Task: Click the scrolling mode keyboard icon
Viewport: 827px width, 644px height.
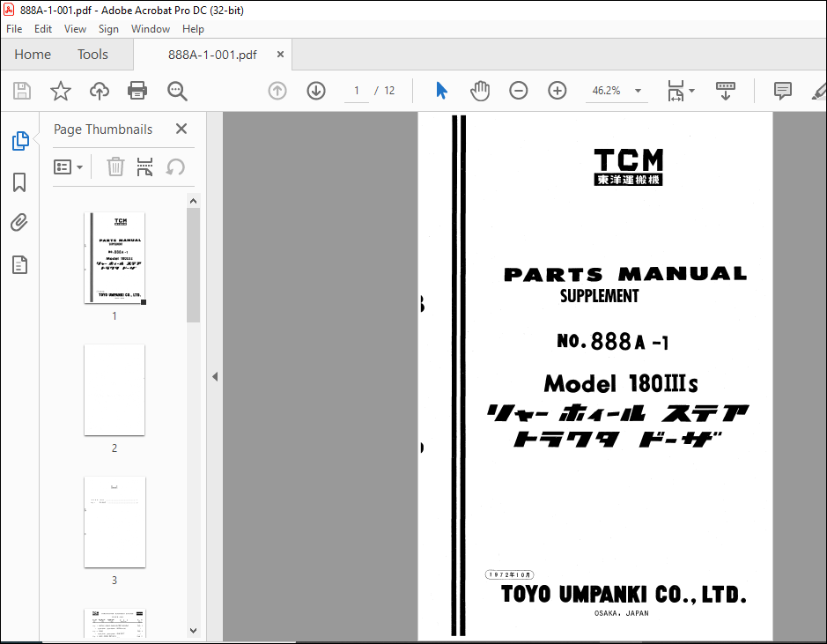Action: point(725,91)
